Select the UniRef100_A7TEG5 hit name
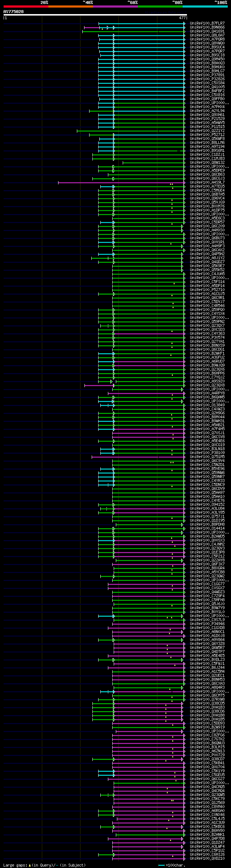This screenshot has width=231, height=868. tap(207, 186)
